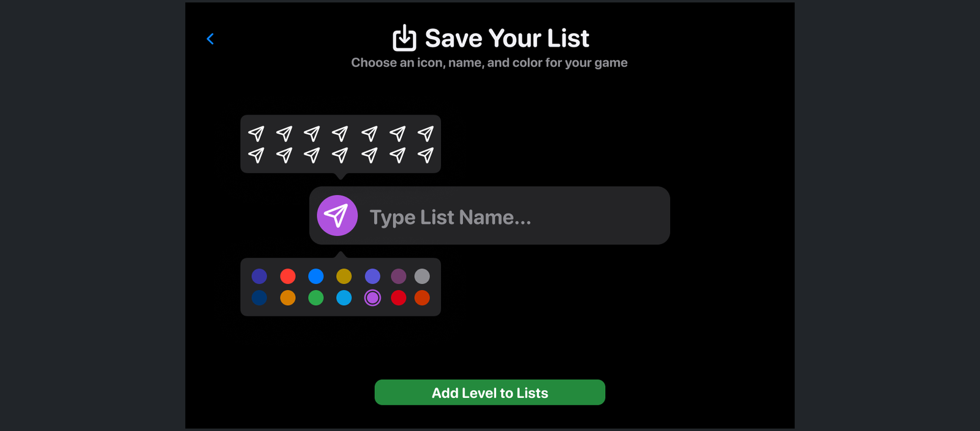
Task: Select the green color swatch
Action: pyautogui.click(x=316, y=298)
